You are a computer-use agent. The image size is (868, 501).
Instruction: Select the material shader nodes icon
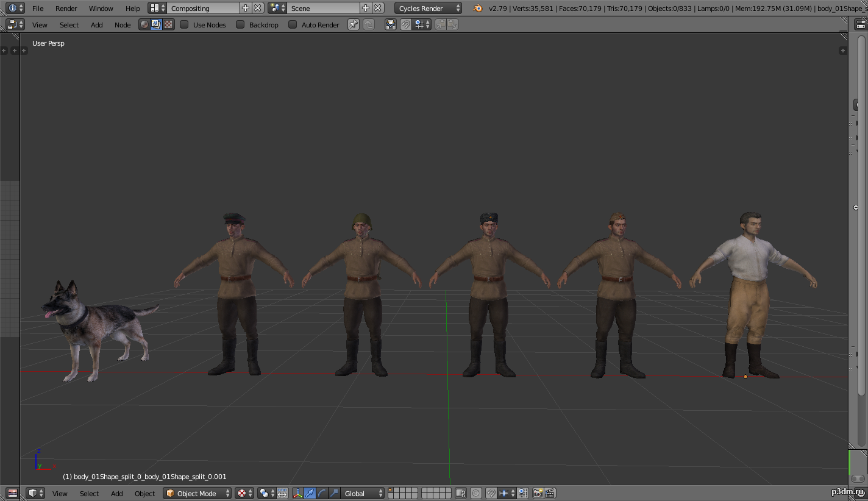(x=144, y=25)
